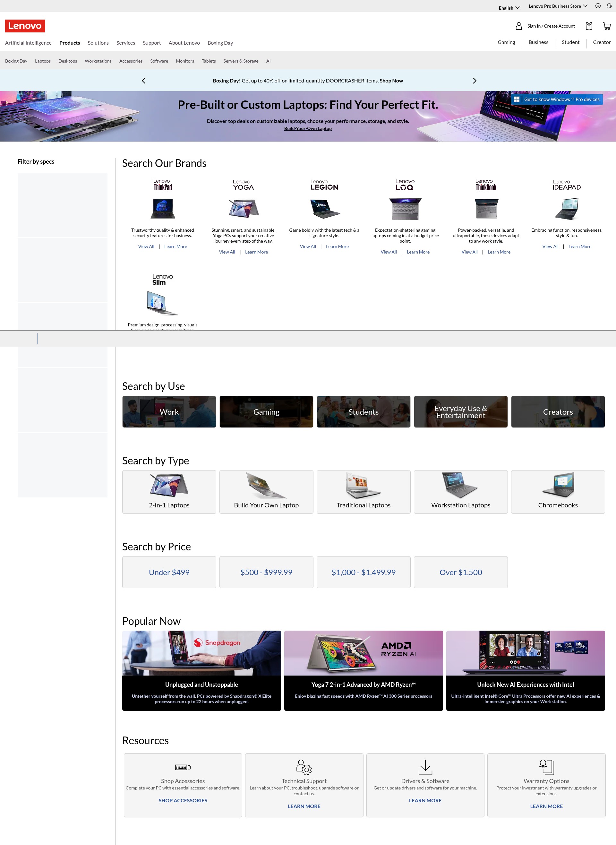Open the Yoga 7 2-in-1 AMD Ryzen card

(364, 670)
